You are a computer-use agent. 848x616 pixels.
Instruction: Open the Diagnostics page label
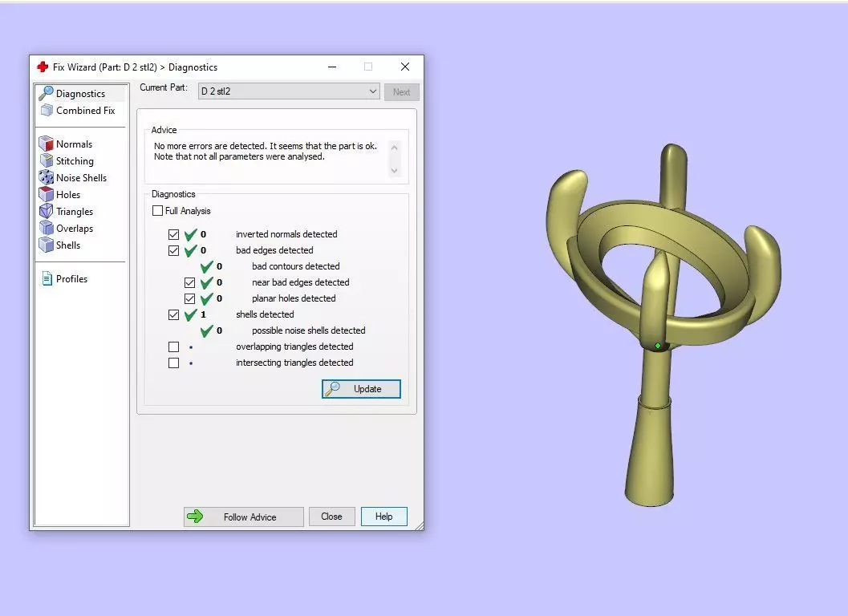(80, 94)
